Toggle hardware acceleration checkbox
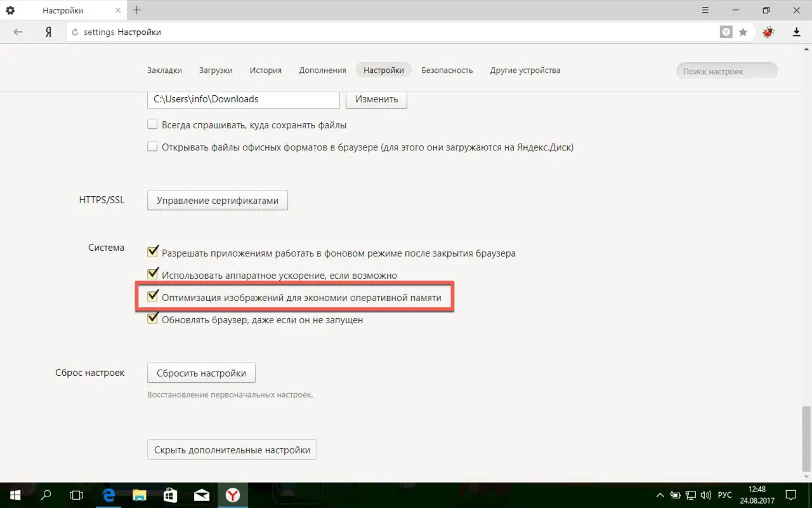 pos(152,274)
